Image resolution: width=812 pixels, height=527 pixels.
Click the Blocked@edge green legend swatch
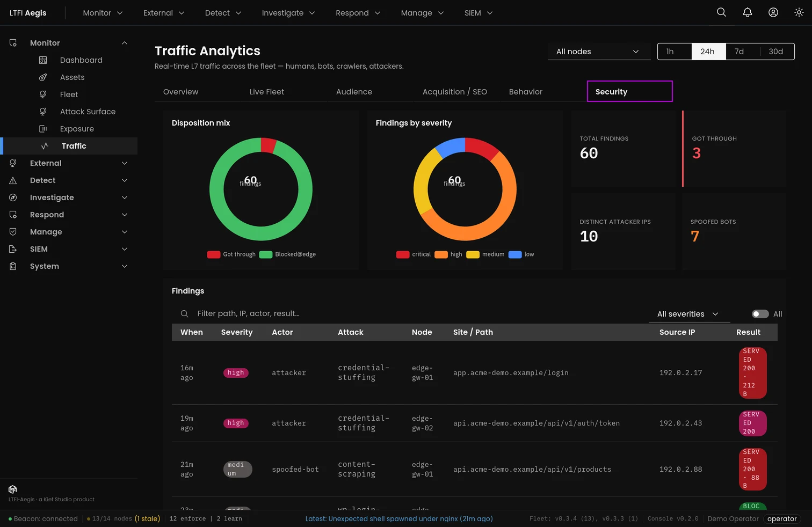266,254
